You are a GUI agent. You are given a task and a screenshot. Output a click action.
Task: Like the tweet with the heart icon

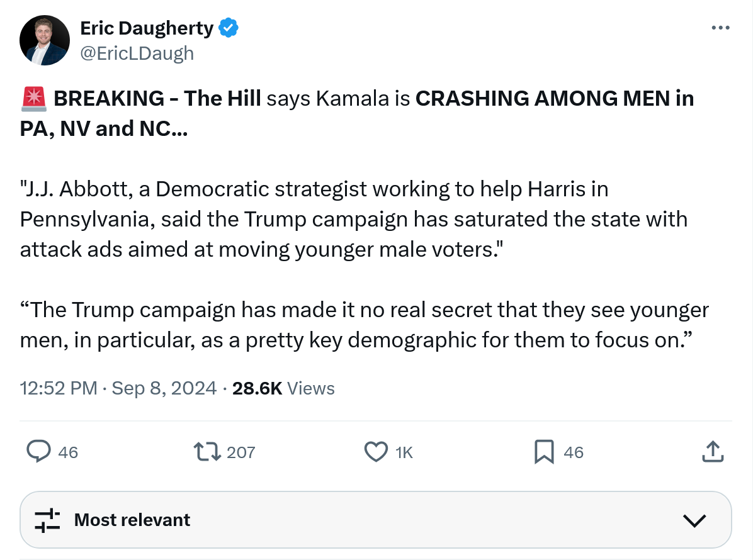point(376,451)
